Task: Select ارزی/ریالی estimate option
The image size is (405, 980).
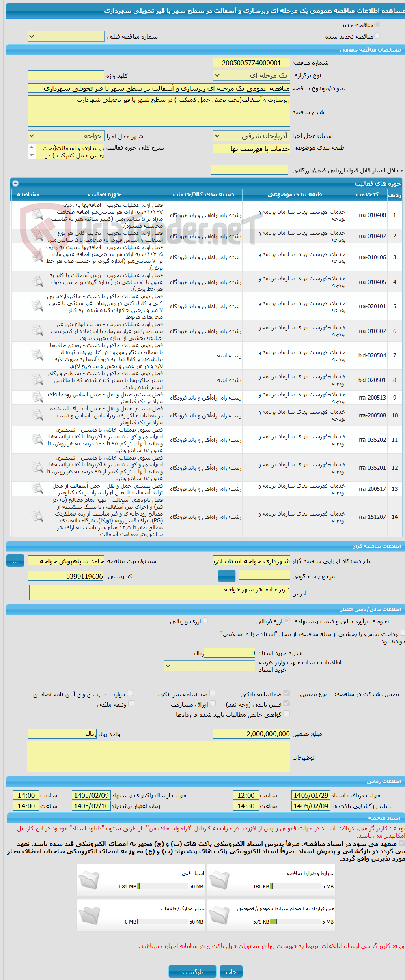Action: coord(287,621)
